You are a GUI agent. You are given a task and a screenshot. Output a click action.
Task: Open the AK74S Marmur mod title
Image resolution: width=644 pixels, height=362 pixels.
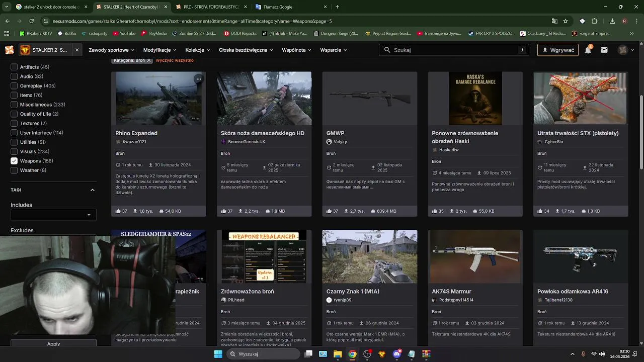(x=451, y=292)
